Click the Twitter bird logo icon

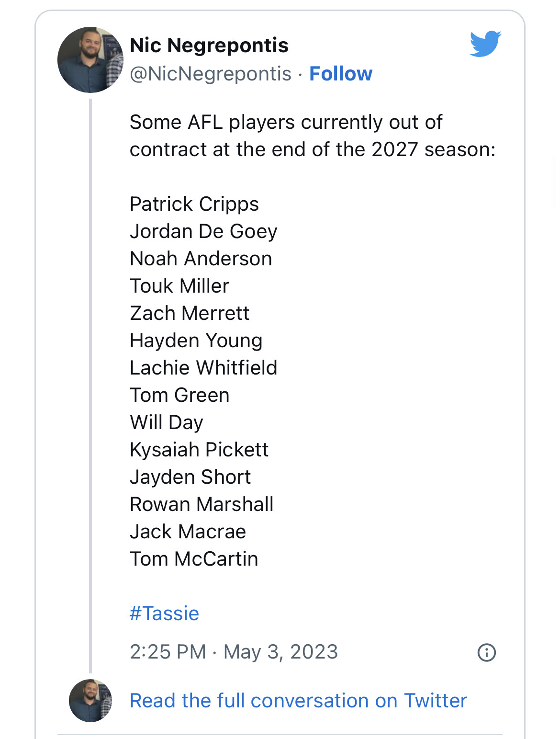(485, 44)
